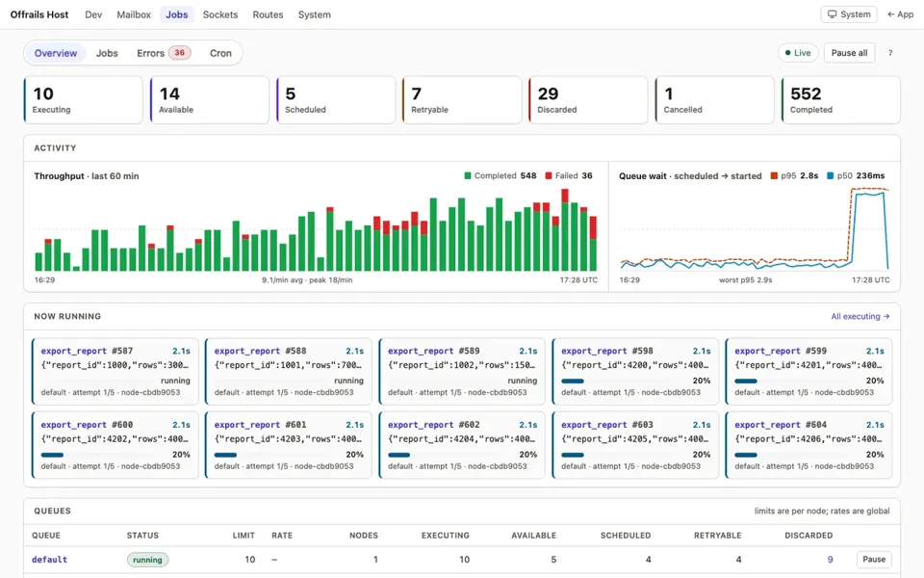The width and height of the screenshot is (924, 578).
Task: Select the Jobs item in the top navigation bar
Action: (x=177, y=14)
